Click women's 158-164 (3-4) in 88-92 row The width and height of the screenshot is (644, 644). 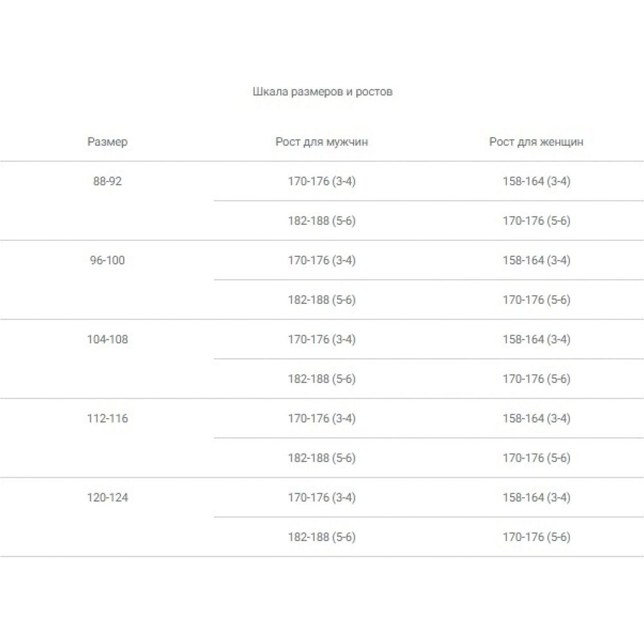pos(536,182)
